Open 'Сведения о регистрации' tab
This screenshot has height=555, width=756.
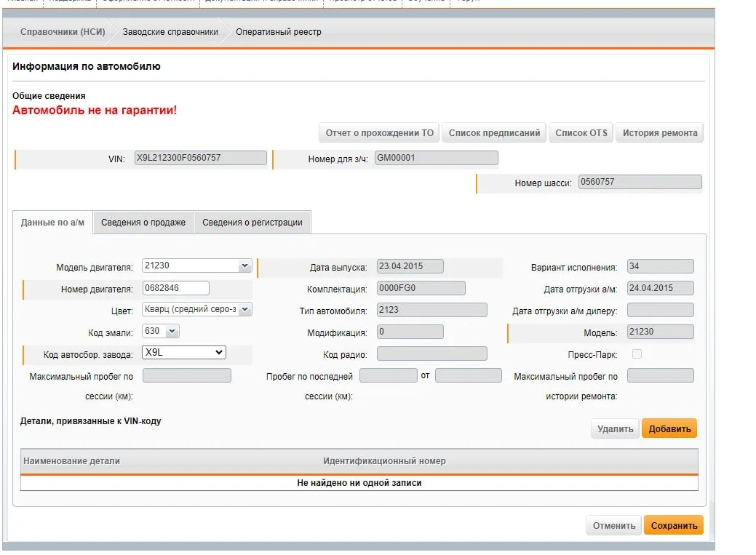coord(252,223)
